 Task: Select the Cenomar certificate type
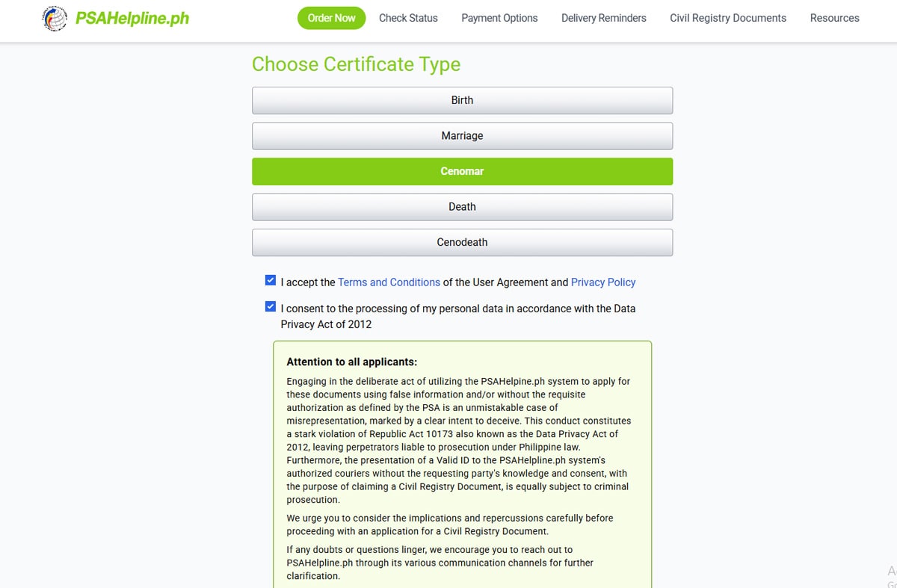tap(462, 171)
